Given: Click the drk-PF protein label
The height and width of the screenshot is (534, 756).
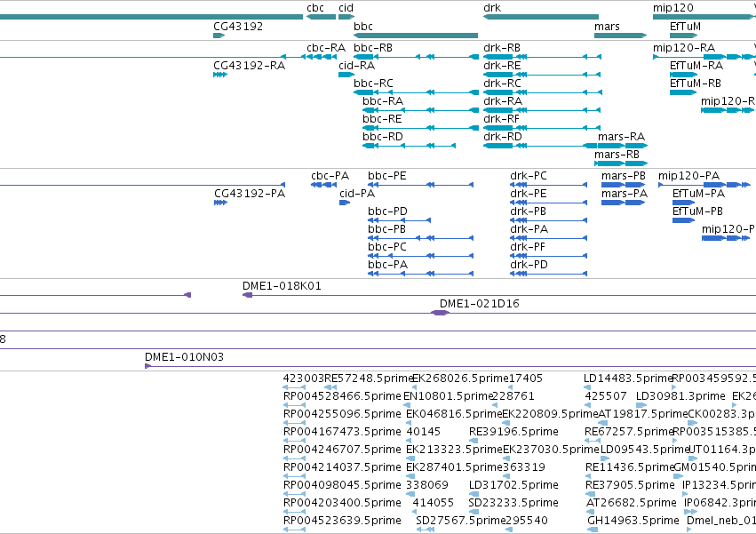Looking at the screenshot, I should (x=528, y=248).
